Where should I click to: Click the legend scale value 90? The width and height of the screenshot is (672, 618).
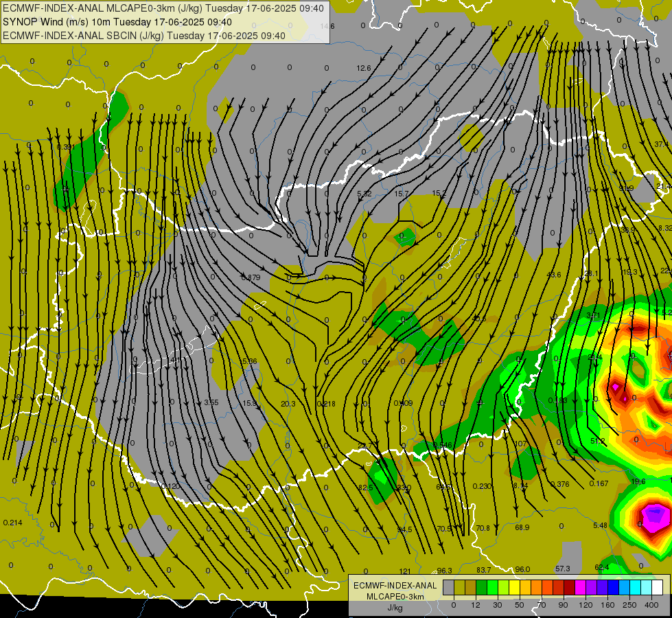pos(563,605)
